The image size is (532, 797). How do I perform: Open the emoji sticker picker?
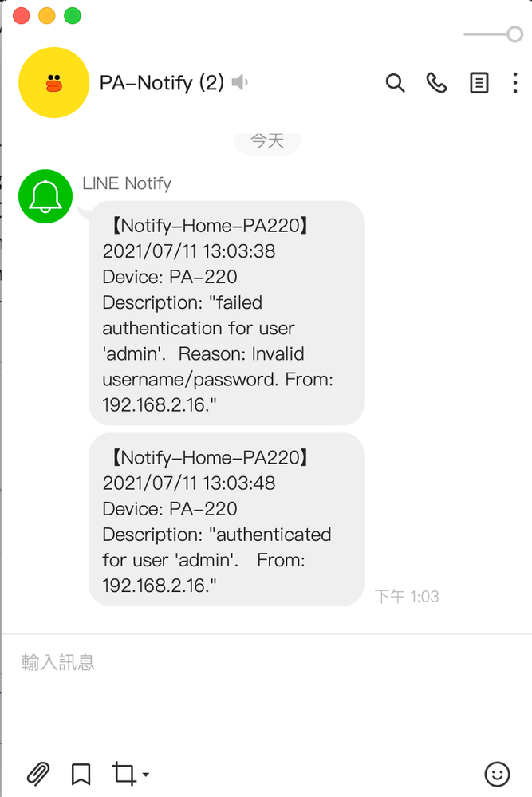coord(497,773)
